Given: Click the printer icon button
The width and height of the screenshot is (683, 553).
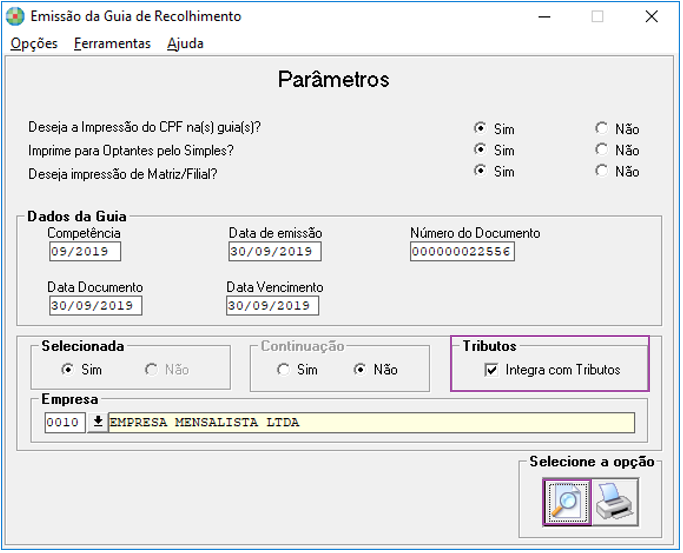Looking at the screenshot, I should [x=615, y=502].
